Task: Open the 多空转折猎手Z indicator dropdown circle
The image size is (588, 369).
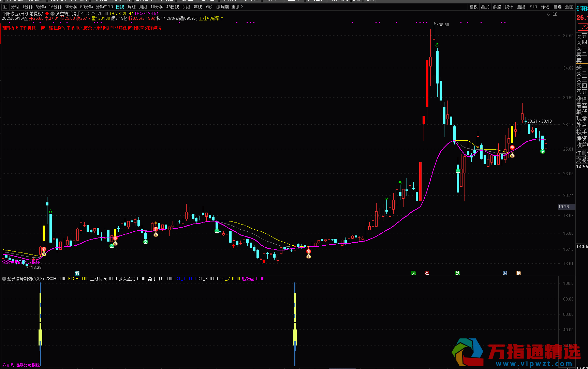Action: coord(53,14)
